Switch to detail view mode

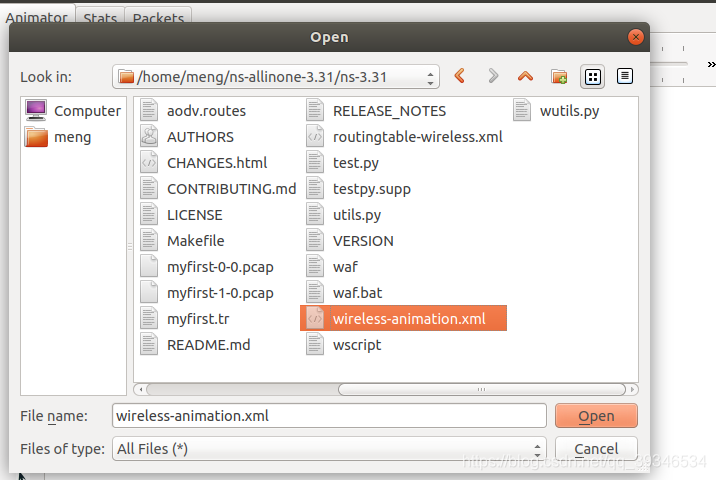pyautogui.click(x=625, y=76)
